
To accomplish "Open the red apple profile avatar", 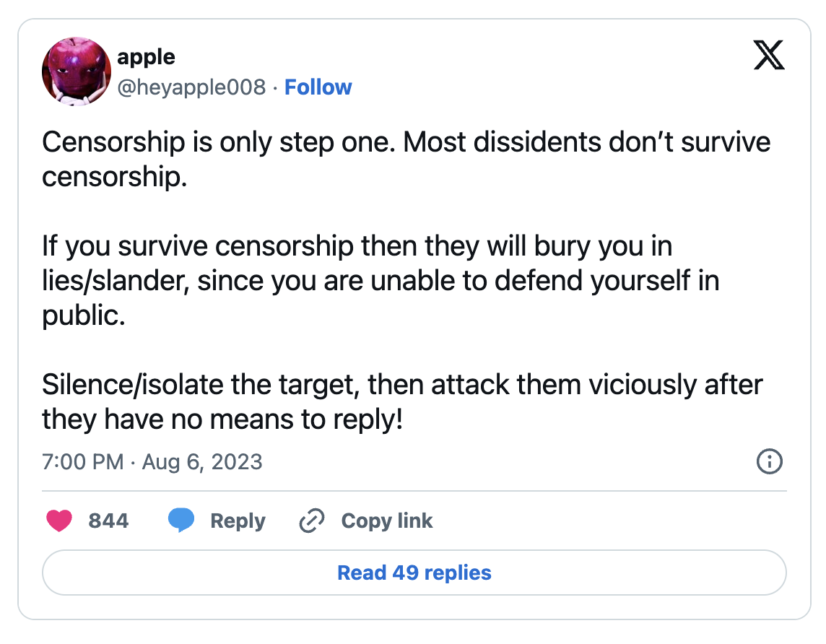I will pyautogui.click(x=76, y=71).
